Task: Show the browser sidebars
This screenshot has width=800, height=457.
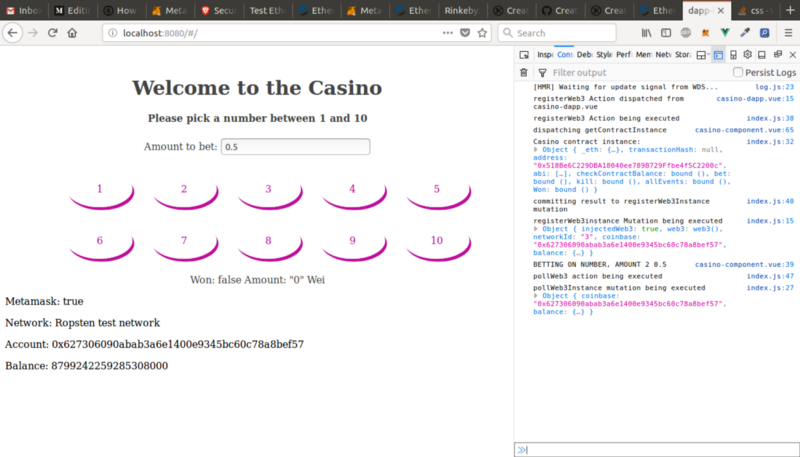Action: [666, 33]
